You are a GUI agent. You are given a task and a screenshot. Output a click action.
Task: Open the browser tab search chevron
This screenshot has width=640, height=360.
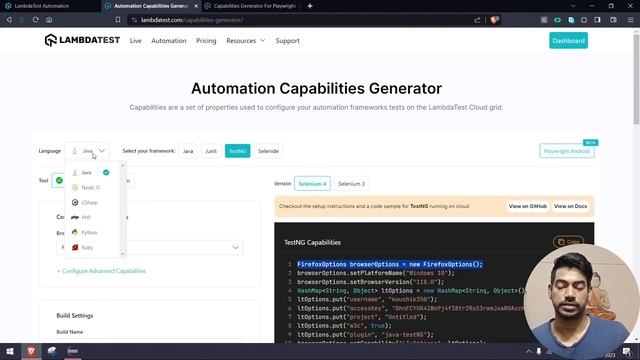pos(573,6)
